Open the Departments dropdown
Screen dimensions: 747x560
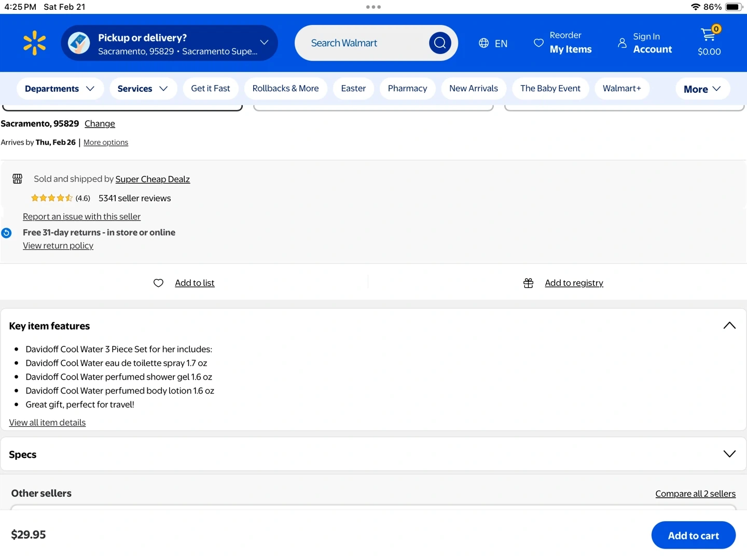60,89
